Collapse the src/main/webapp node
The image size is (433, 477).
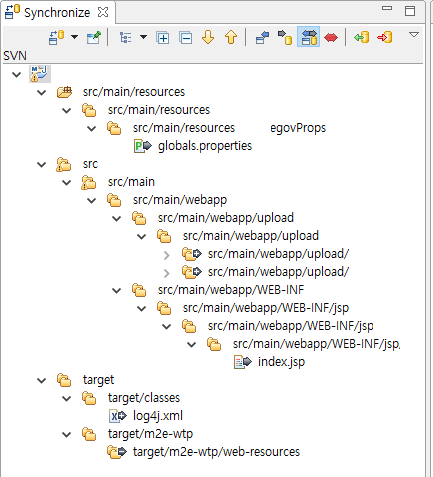click(91, 200)
